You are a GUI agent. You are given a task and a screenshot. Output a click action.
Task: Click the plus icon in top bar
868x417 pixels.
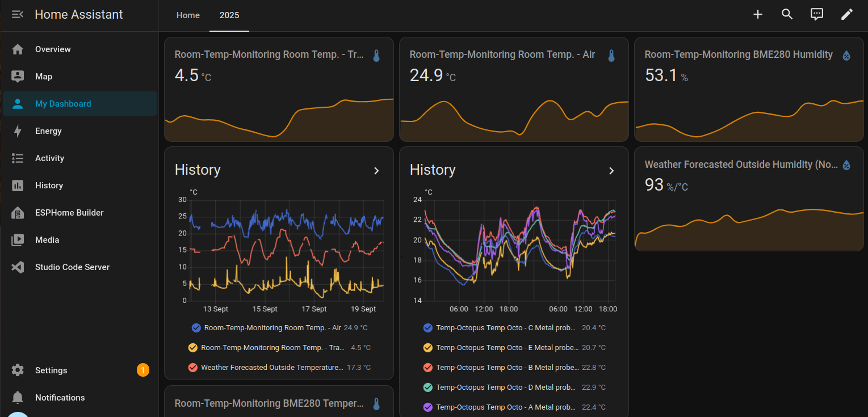(x=758, y=15)
